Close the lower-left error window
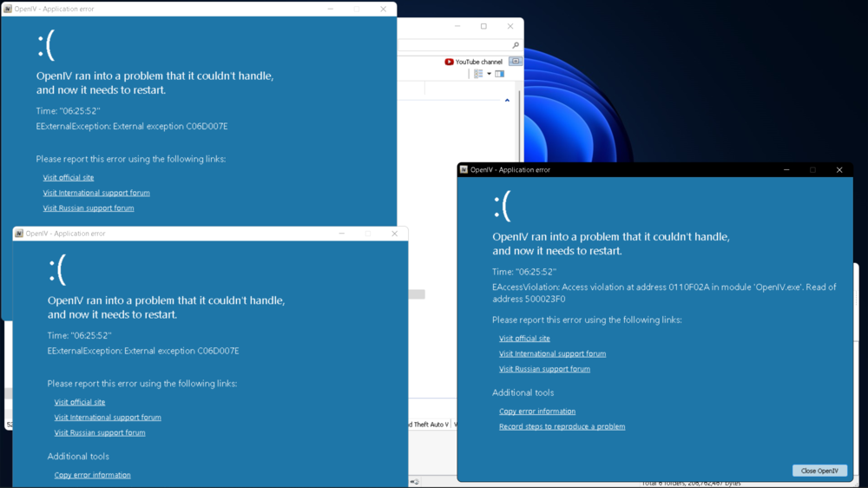Viewport: 868px width, 488px height. click(x=395, y=234)
